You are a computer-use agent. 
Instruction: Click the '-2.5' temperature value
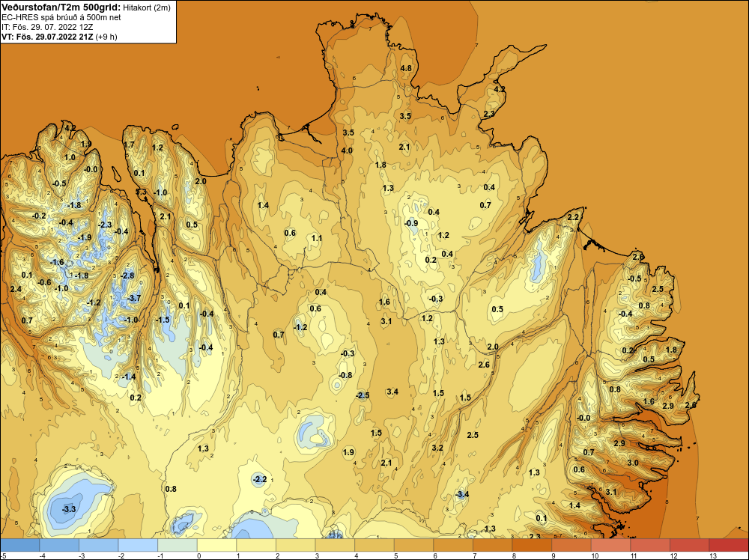pyautogui.click(x=363, y=395)
